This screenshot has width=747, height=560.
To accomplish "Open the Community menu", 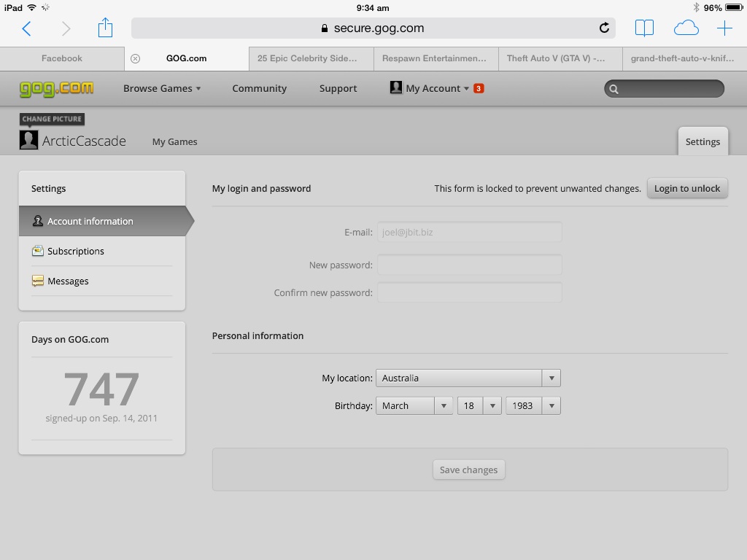I will coord(260,88).
